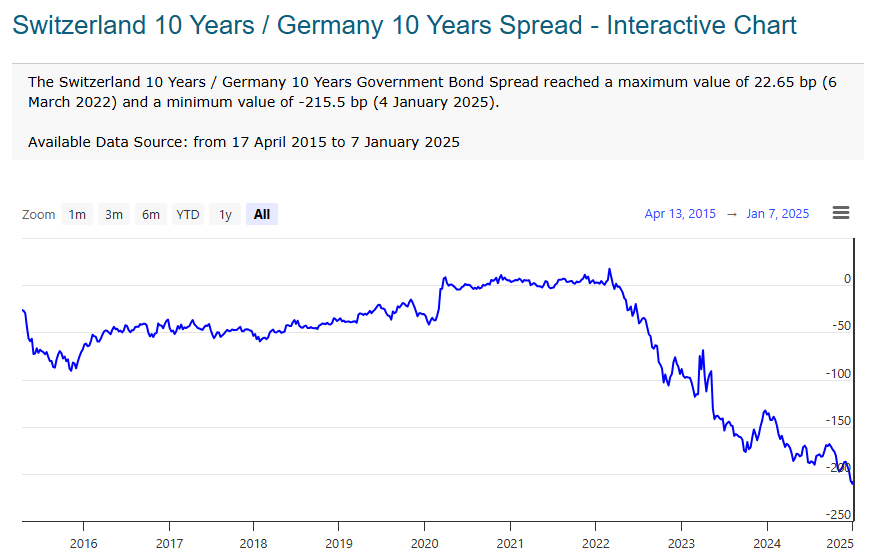Viewport: 883px width, 559px height.
Task: Click the 2018 x-axis label
Action: [253, 542]
